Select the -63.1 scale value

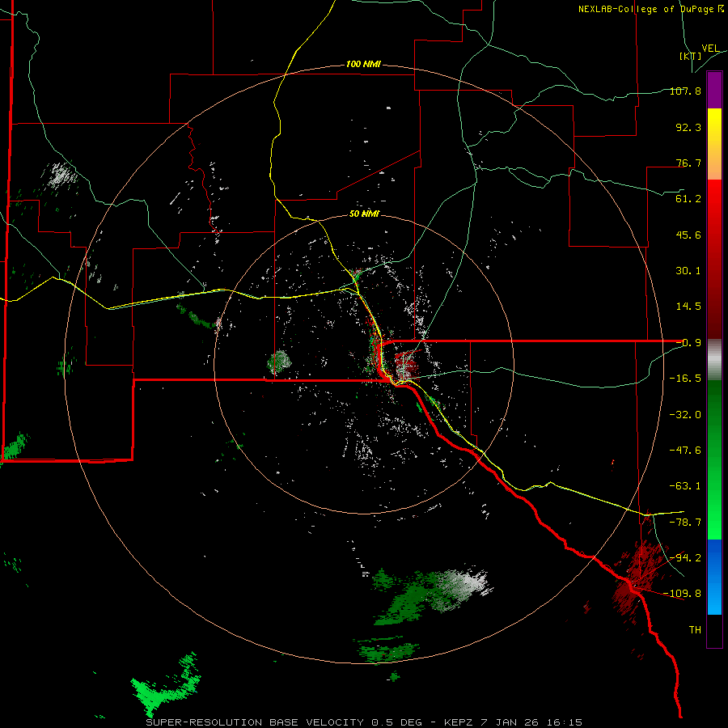click(x=685, y=486)
